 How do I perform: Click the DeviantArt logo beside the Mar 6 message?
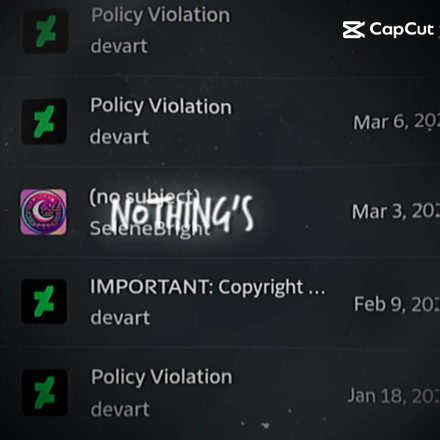(44, 122)
